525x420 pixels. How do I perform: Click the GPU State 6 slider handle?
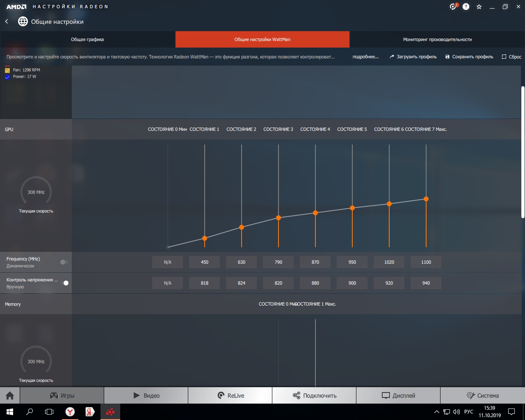[x=389, y=204]
